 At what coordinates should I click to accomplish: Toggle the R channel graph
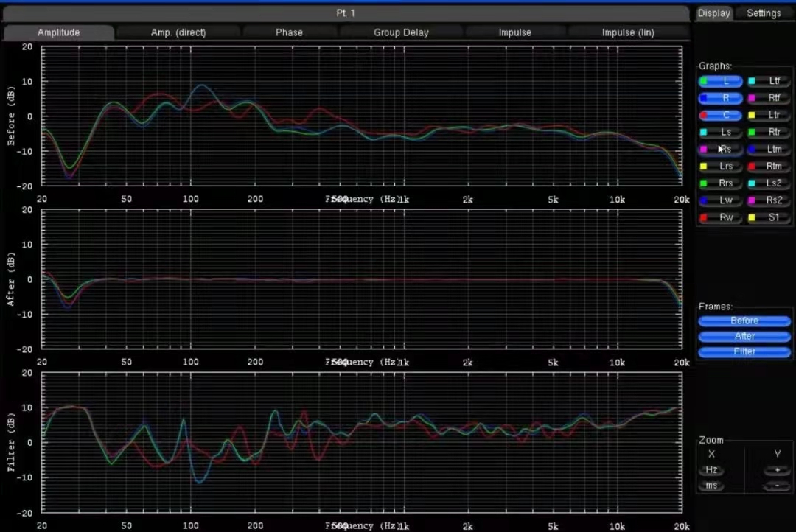721,98
